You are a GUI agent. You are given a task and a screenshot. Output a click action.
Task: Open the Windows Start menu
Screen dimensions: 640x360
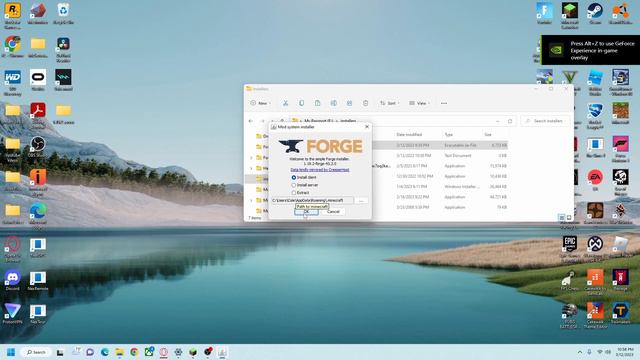point(11,352)
